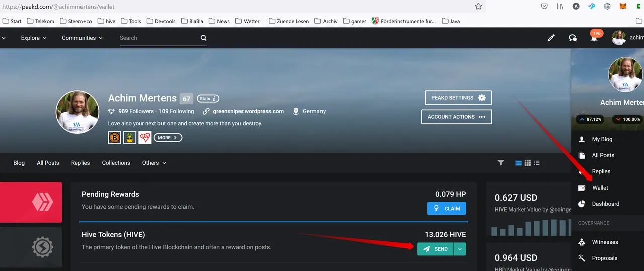Open the Devtools bookmark folder

click(x=161, y=21)
